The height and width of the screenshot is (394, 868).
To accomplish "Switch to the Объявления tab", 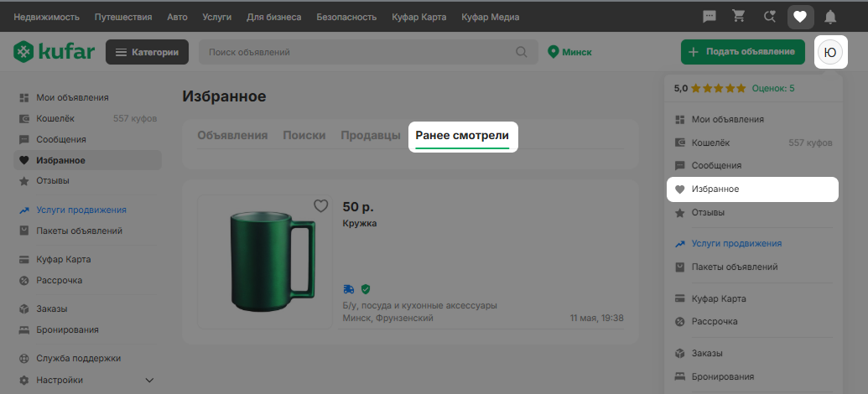I will coord(232,136).
